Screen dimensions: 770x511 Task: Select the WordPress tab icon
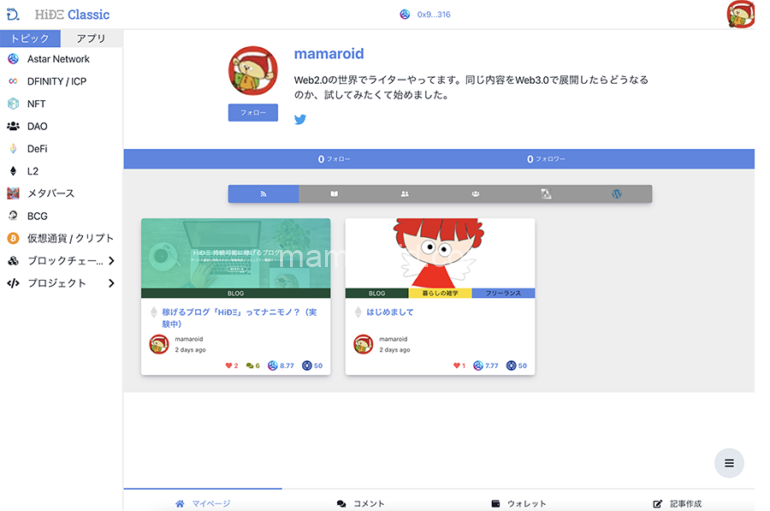616,194
